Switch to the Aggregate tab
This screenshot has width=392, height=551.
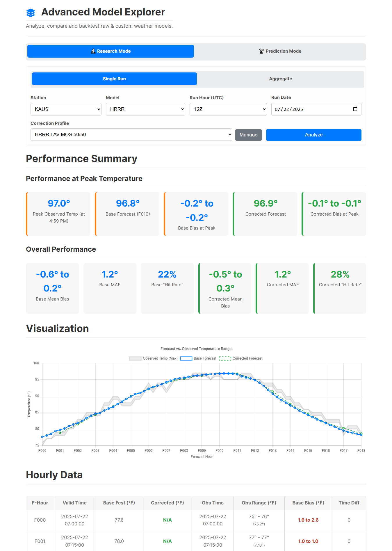280,79
